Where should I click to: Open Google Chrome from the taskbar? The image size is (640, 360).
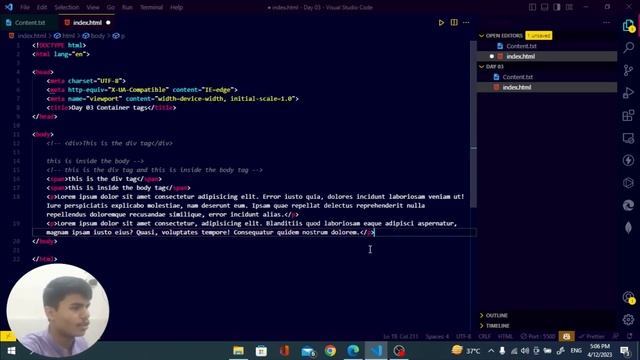coord(330,351)
